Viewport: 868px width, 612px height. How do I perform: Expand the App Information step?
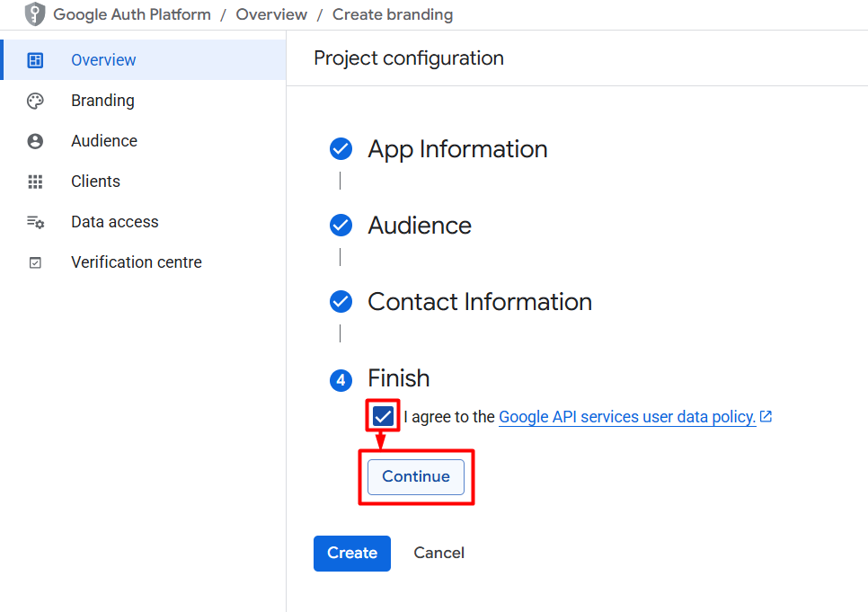[x=457, y=149]
